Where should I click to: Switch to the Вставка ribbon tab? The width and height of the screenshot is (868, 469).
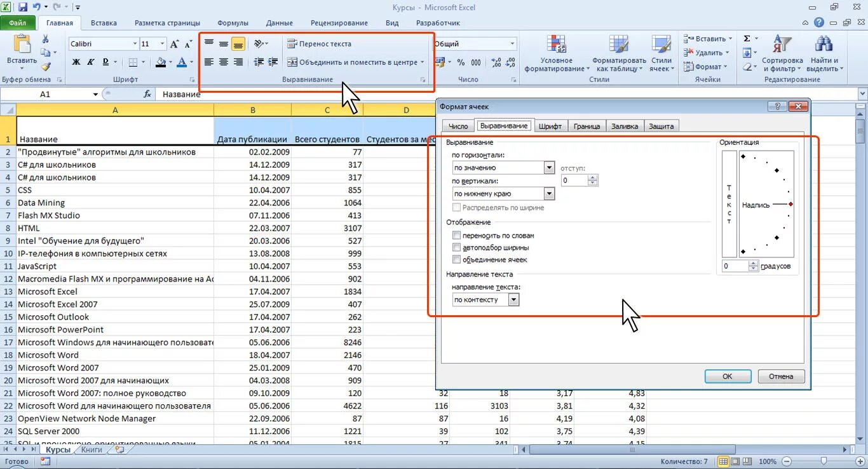pos(104,23)
